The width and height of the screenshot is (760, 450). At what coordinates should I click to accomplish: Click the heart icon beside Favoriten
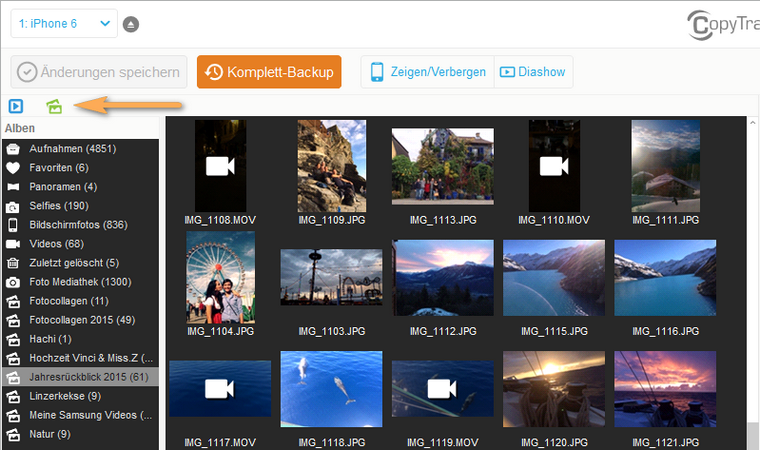(13, 168)
